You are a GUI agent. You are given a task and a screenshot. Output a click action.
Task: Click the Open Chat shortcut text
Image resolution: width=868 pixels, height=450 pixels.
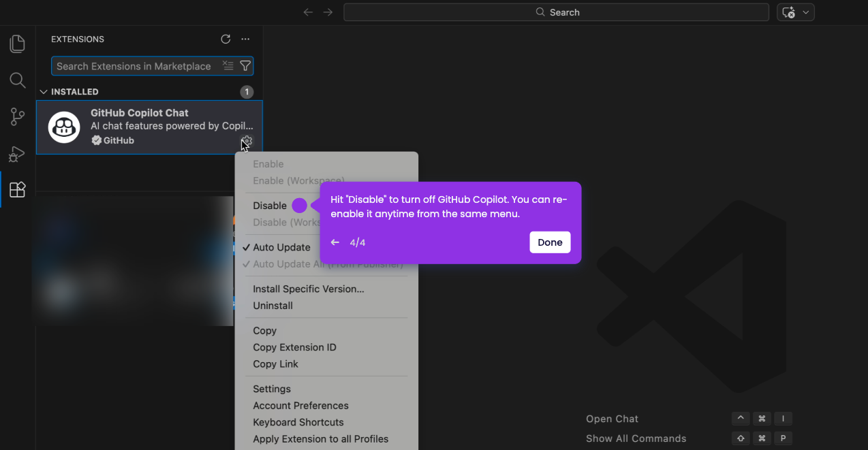[613, 419]
